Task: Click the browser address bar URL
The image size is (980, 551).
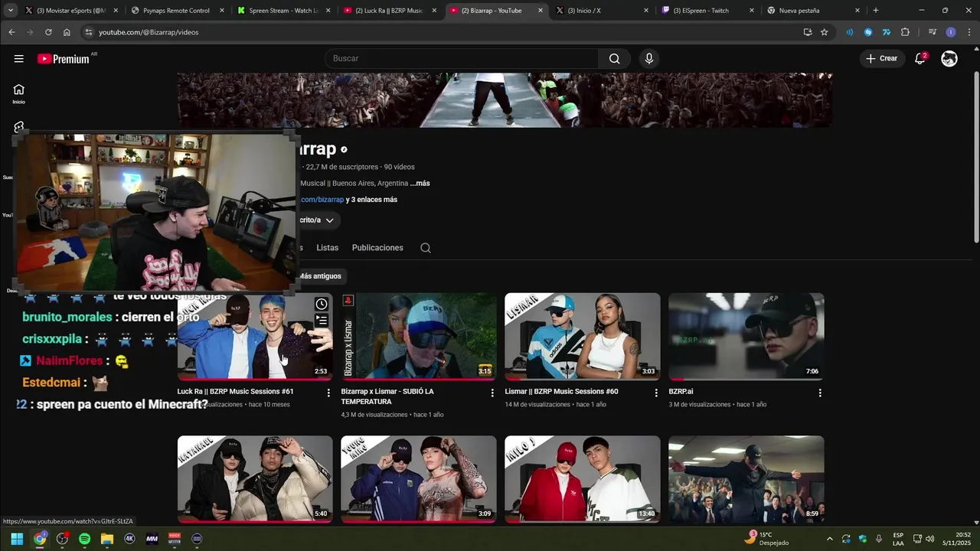Action: click(x=149, y=32)
